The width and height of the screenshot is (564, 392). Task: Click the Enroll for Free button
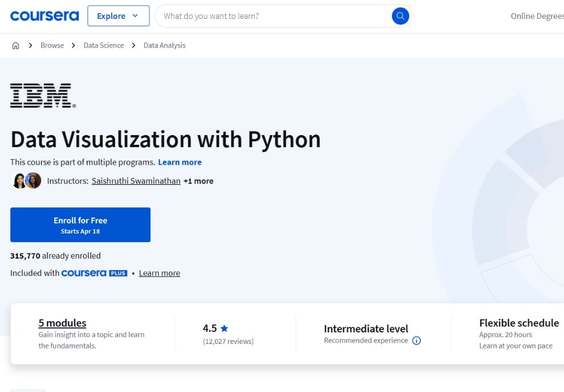(80, 224)
